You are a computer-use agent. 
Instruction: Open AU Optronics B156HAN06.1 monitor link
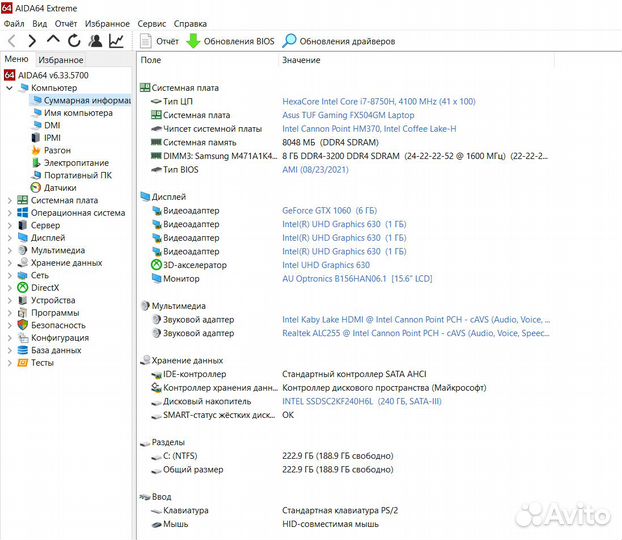pyautogui.click(x=357, y=279)
